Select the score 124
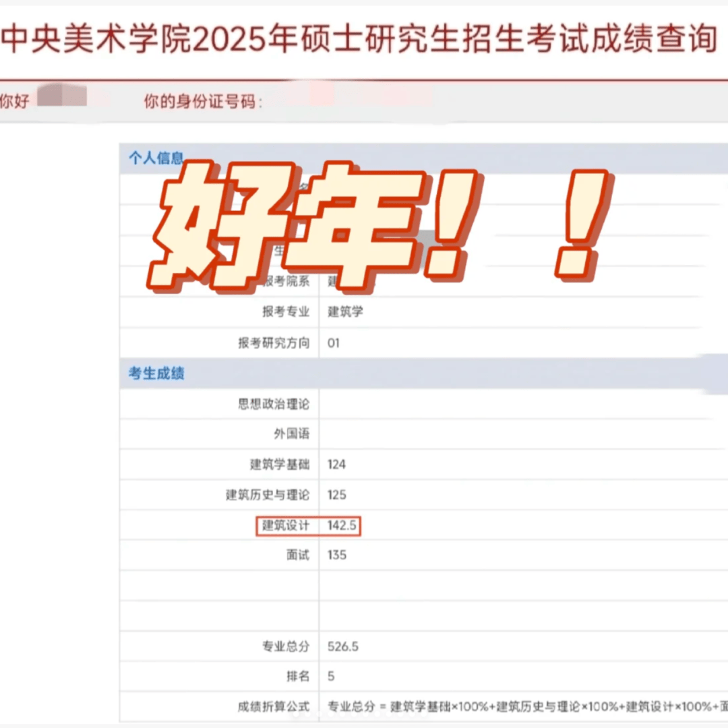Image resolution: width=728 pixels, height=728 pixels. [336, 464]
